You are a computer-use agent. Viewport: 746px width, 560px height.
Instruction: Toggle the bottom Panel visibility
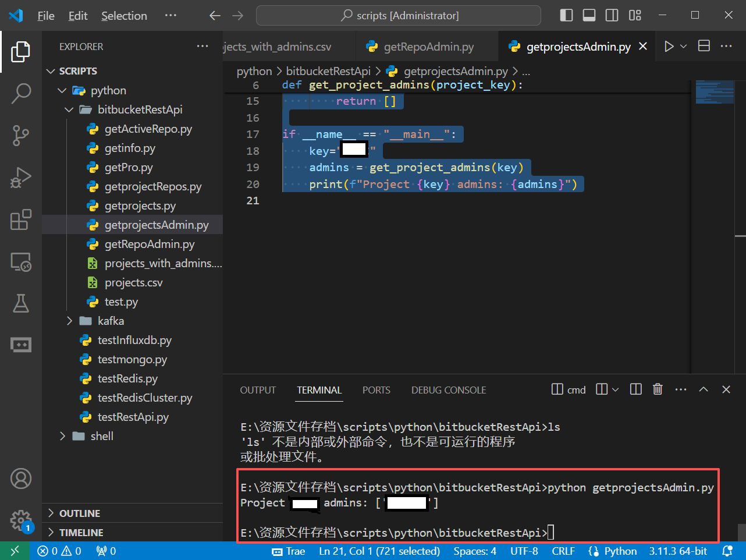pos(589,15)
